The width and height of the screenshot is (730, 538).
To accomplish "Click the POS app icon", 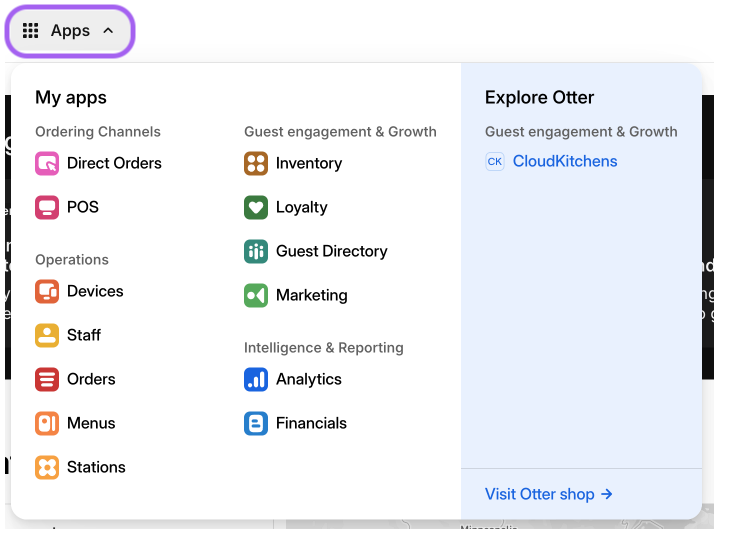I will point(47,207).
